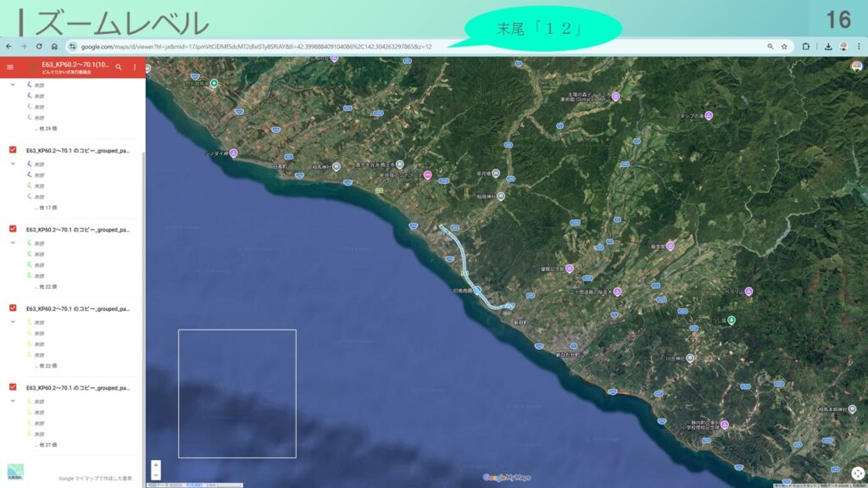Viewport: 868px width, 488px height.
Task: Zoom out with the map minus button
Action: [x=156, y=475]
